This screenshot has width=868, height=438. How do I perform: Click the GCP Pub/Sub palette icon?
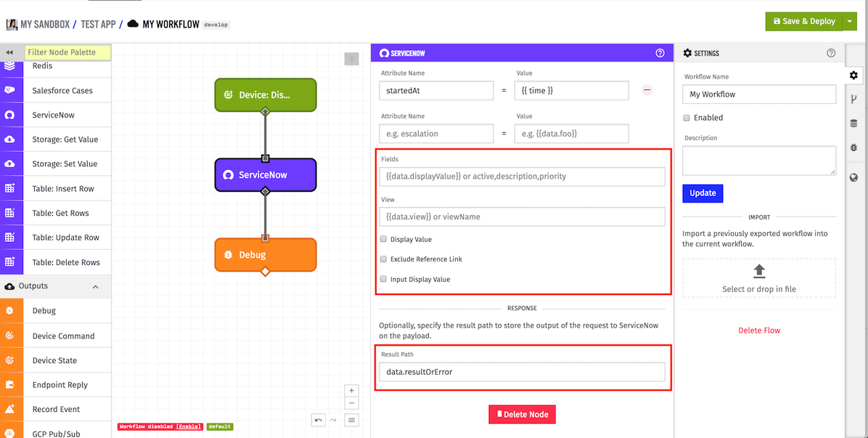point(9,434)
